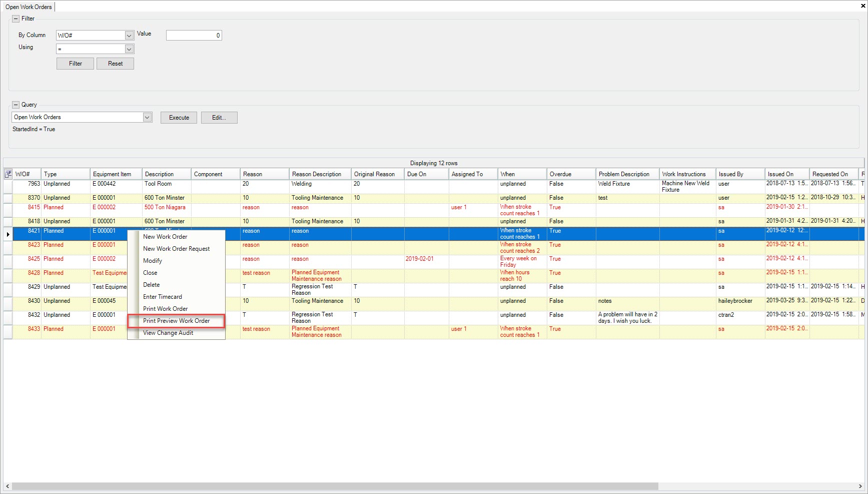This screenshot has width=868, height=494.
Task: Sort by Due On column header
Action: 427,174
